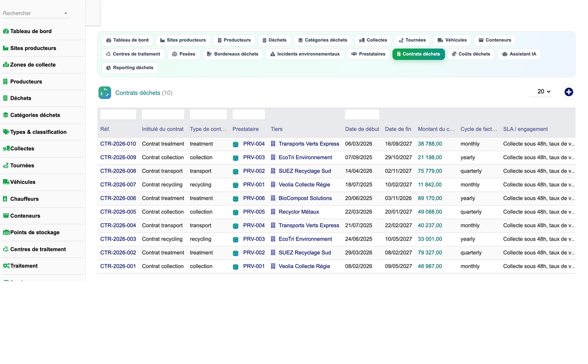Open the Prestataires tab
This screenshot has width=588, height=364.
point(368,54)
